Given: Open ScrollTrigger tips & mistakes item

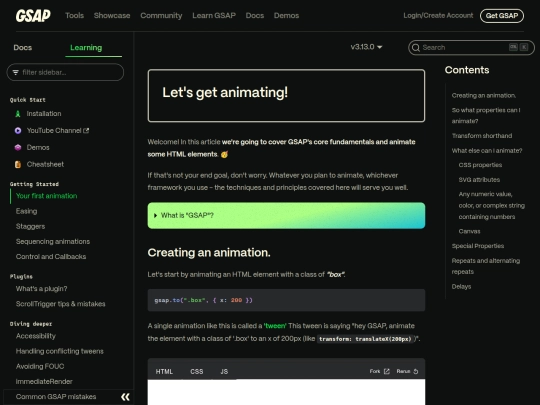Looking at the screenshot, I should tap(61, 304).
